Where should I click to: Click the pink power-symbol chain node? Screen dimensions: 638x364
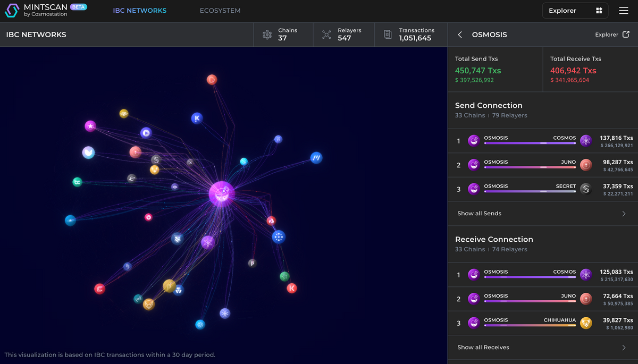148,217
